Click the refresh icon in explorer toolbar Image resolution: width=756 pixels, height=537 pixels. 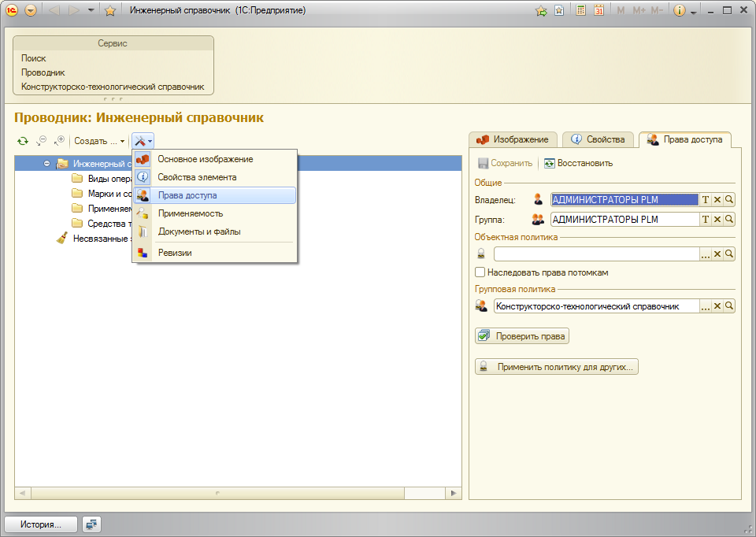click(x=23, y=141)
